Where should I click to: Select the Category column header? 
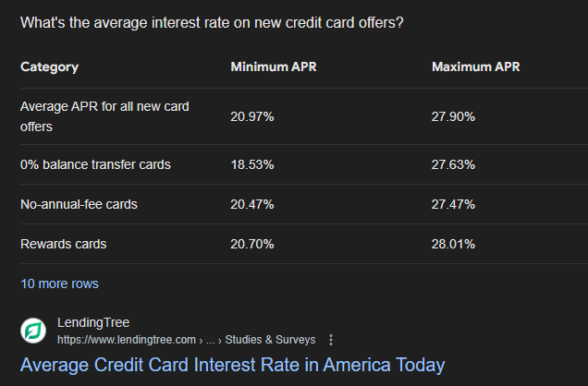click(x=50, y=67)
